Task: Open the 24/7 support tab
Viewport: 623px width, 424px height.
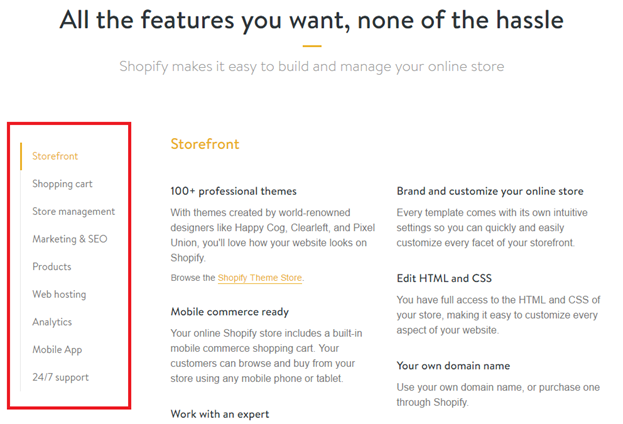Action: [x=59, y=378]
